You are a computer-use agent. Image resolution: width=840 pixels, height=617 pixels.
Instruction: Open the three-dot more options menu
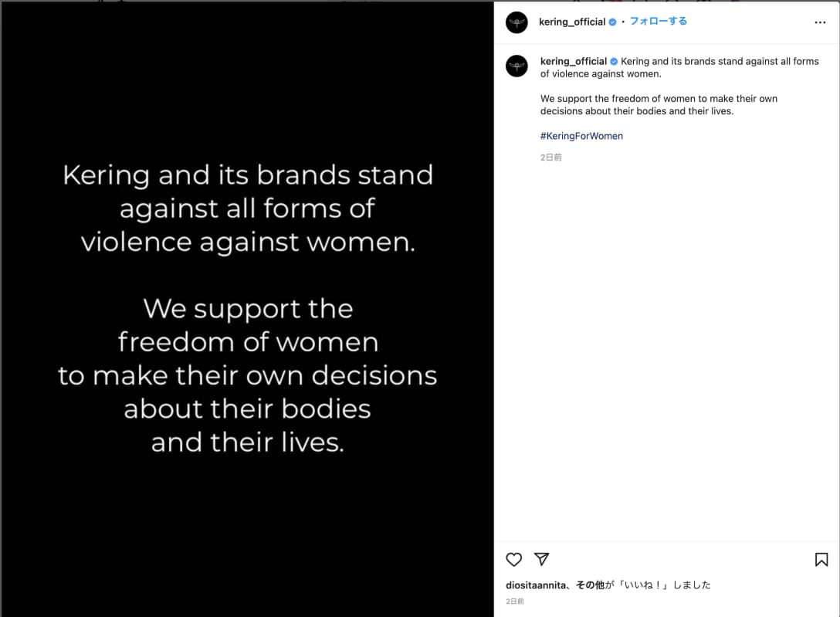820,23
